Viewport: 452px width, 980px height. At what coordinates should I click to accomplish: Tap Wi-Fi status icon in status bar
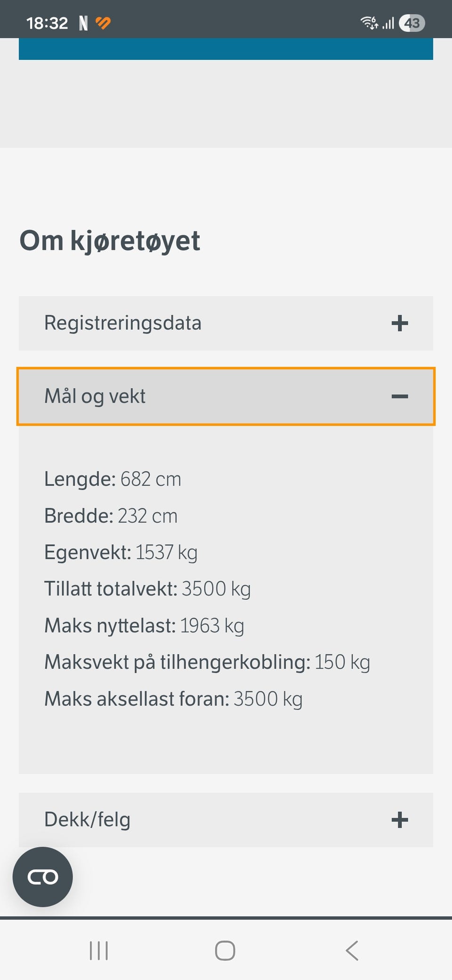point(369,23)
